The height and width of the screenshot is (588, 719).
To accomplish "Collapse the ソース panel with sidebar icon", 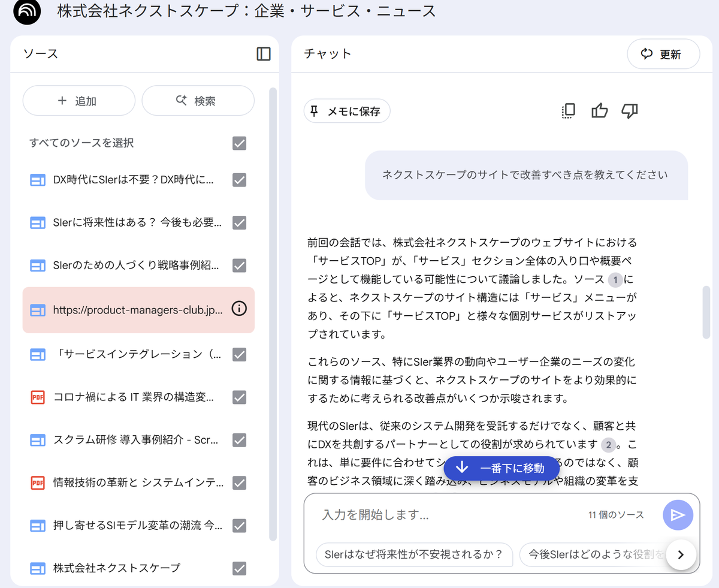I will pos(264,54).
